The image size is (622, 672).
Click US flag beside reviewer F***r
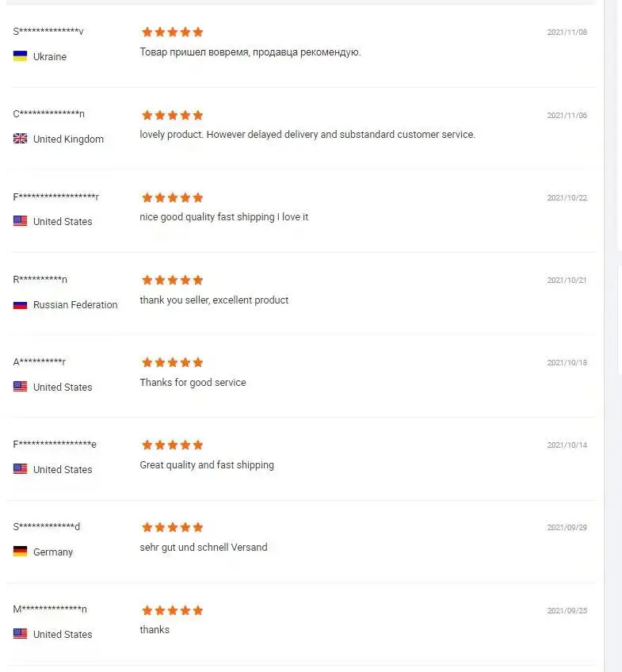[x=20, y=221]
